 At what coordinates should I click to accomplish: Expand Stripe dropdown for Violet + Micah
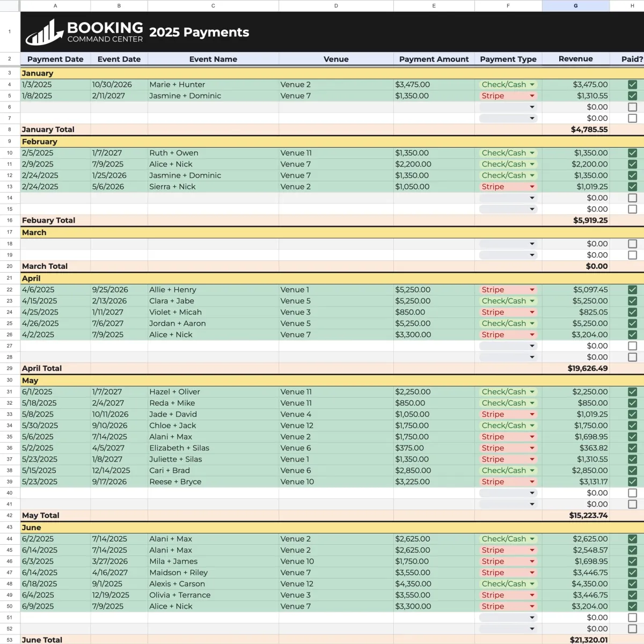[532, 312]
